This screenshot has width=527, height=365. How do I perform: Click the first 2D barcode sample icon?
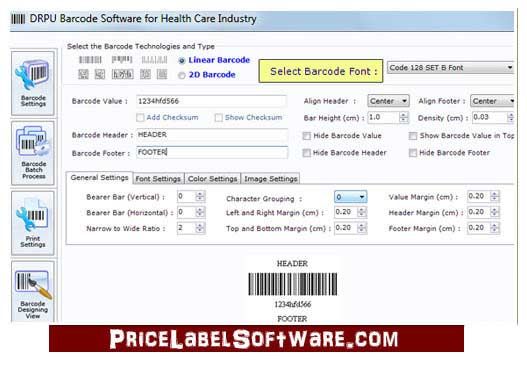[83, 74]
